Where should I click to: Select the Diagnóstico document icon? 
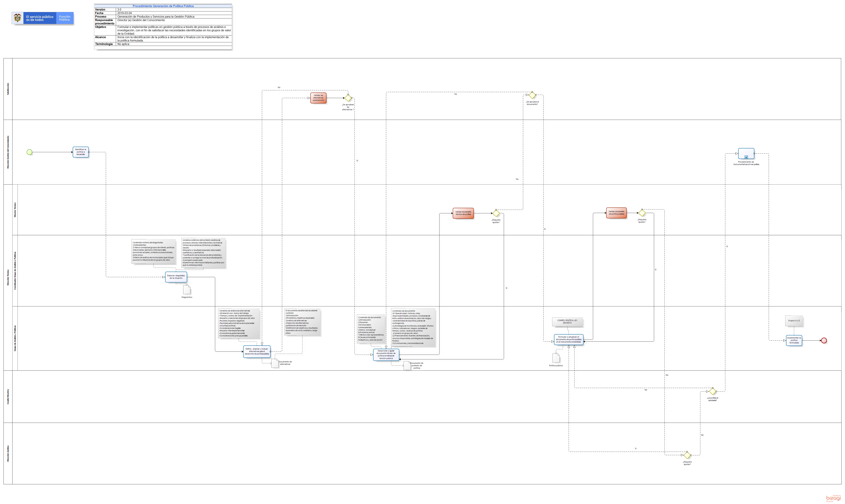[187, 290]
